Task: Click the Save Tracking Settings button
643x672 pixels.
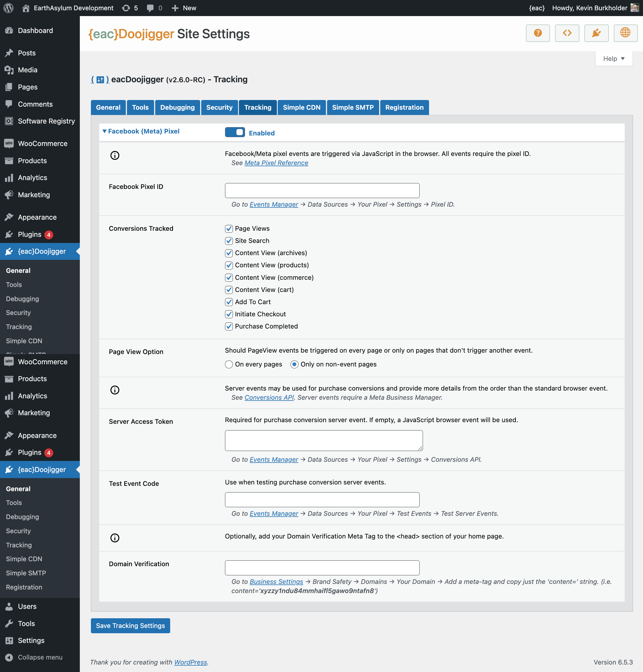Action: pos(130,625)
